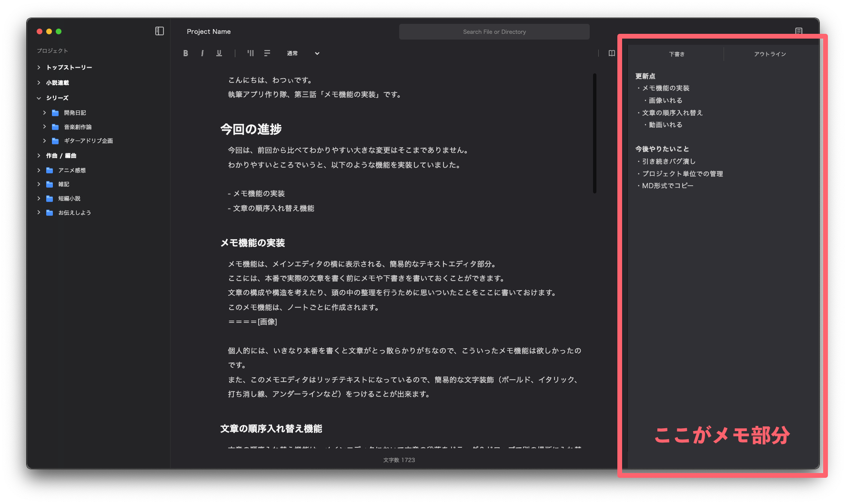Click the ギターアドリブ企画 folder icon

coord(55,141)
